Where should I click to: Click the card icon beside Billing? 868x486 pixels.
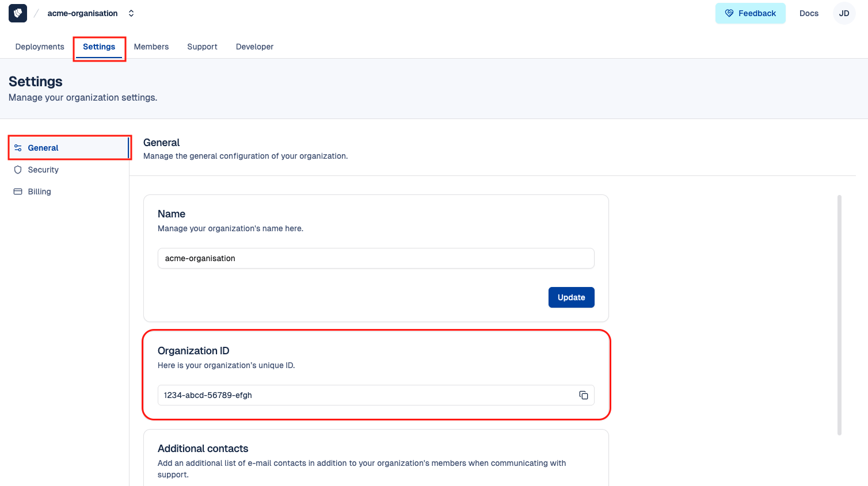click(x=18, y=192)
